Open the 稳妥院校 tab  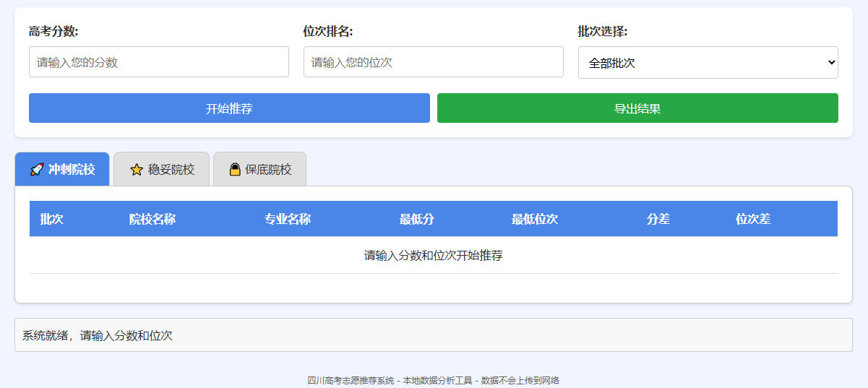click(x=162, y=169)
